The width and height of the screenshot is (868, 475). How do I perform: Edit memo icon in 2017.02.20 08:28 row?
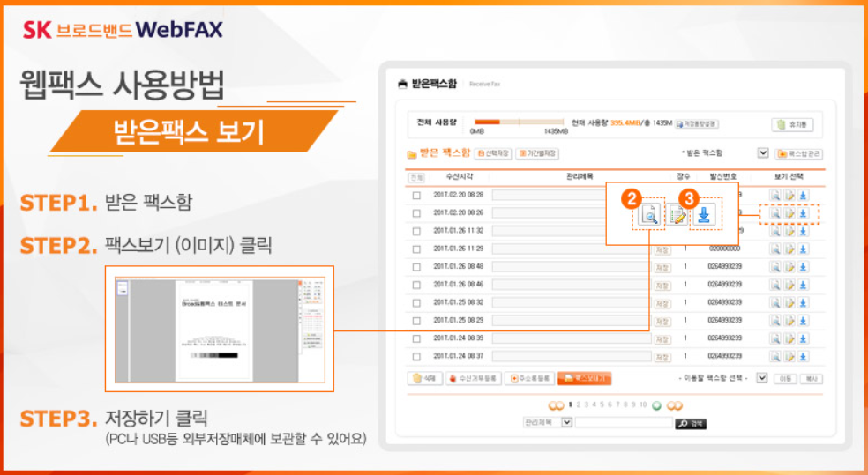(789, 195)
